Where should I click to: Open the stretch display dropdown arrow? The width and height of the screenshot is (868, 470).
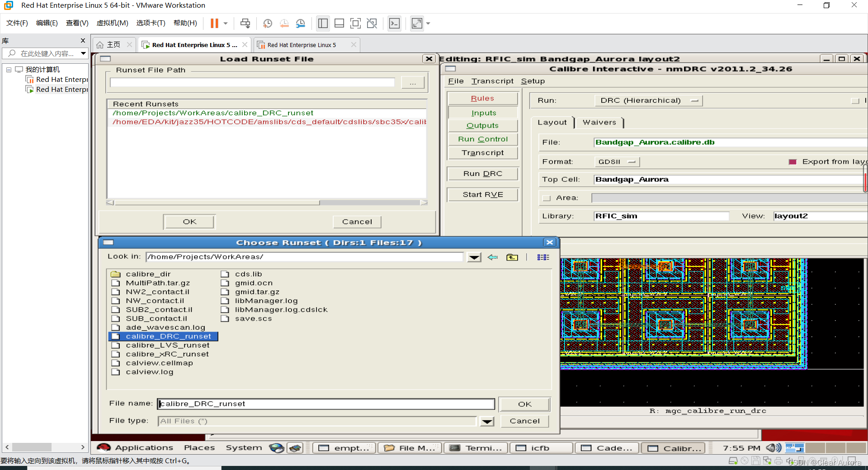pyautogui.click(x=428, y=23)
